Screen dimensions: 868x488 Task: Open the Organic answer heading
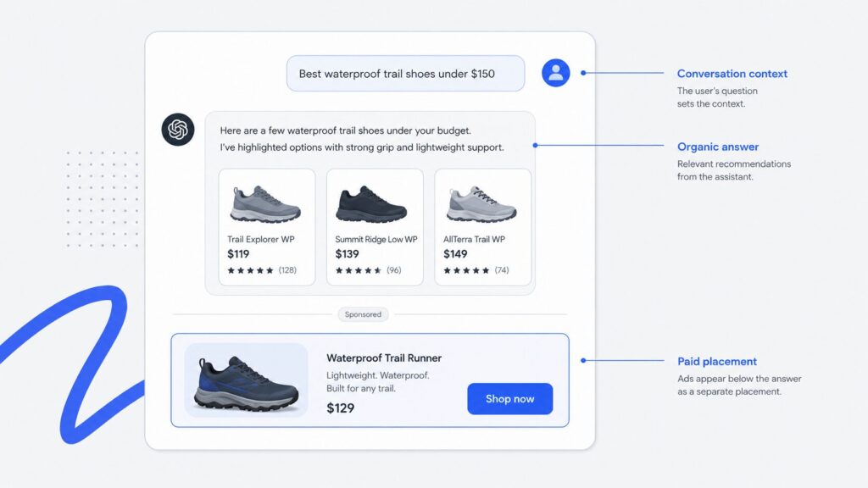718,147
